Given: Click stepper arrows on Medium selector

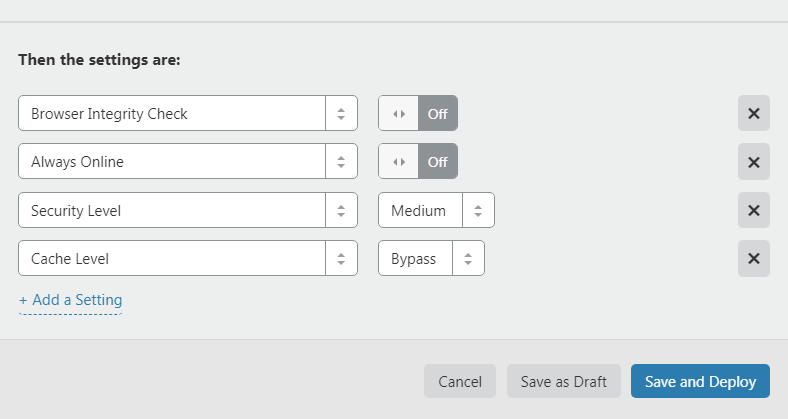Looking at the screenshot, I should click(478, 210).
